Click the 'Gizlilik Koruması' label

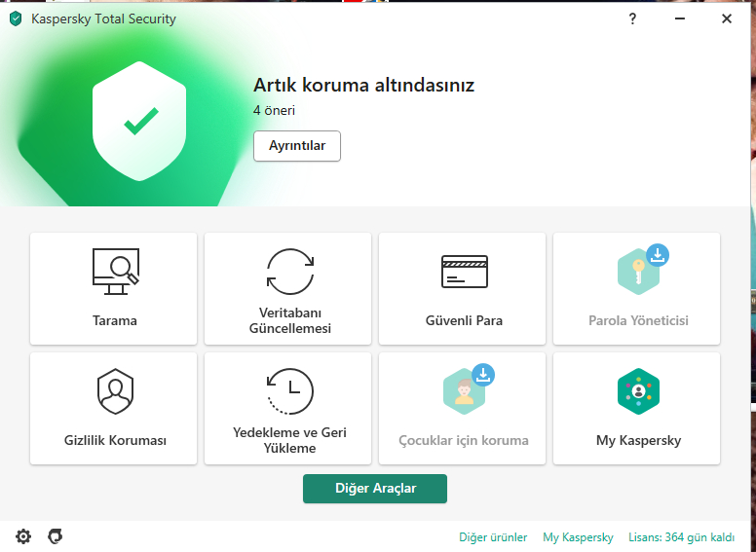click(x=115, y=440)
